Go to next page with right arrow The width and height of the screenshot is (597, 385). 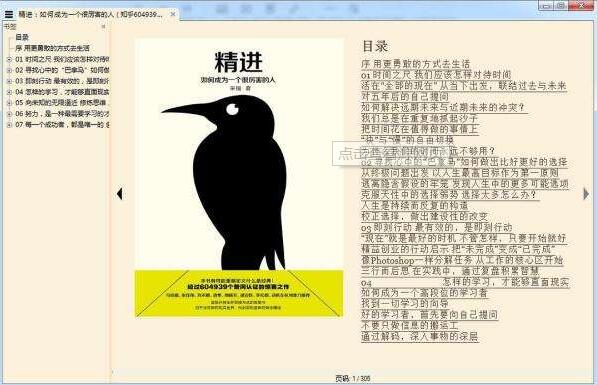click(x=586, y=194)
